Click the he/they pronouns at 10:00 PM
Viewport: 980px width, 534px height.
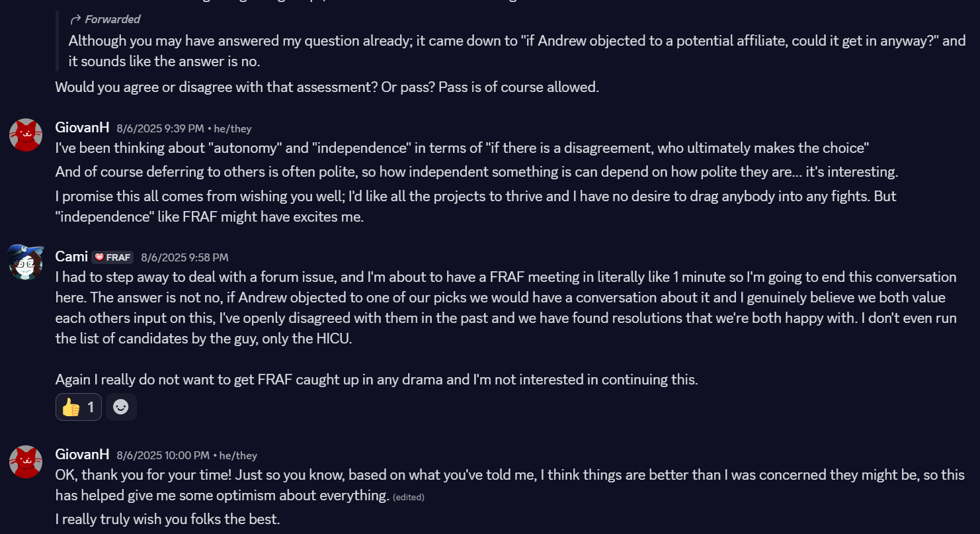click(238, 455)
